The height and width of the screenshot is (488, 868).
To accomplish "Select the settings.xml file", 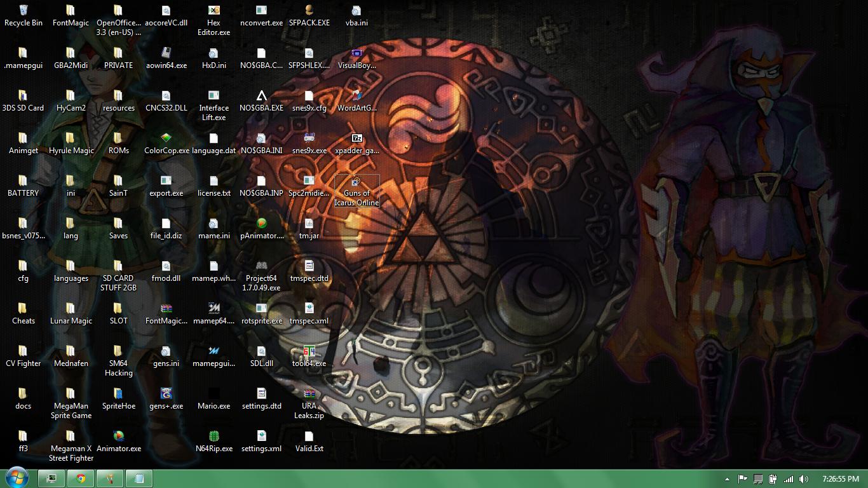I will [x=261, y=442].
